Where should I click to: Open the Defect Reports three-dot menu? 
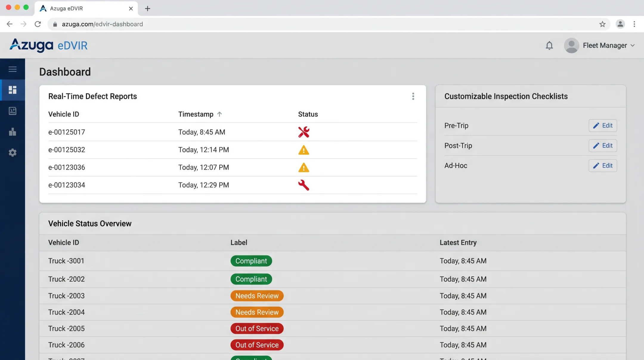click(413, 96)
